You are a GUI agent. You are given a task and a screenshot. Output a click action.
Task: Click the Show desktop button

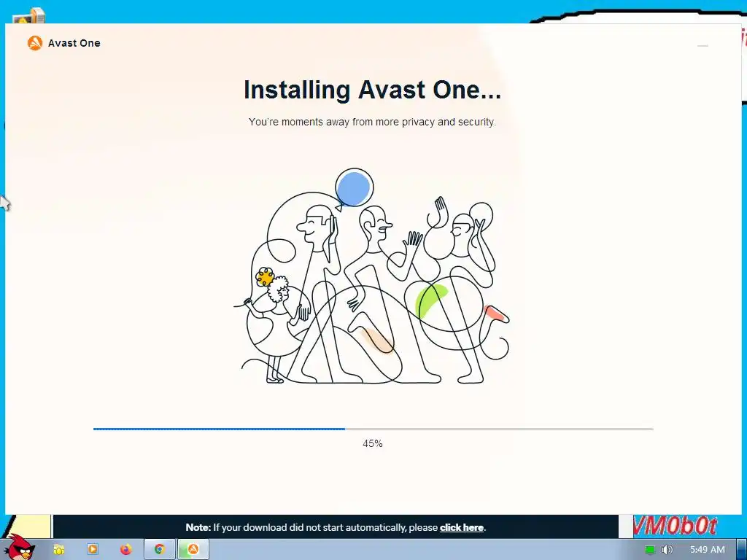[x=741, y=550]
